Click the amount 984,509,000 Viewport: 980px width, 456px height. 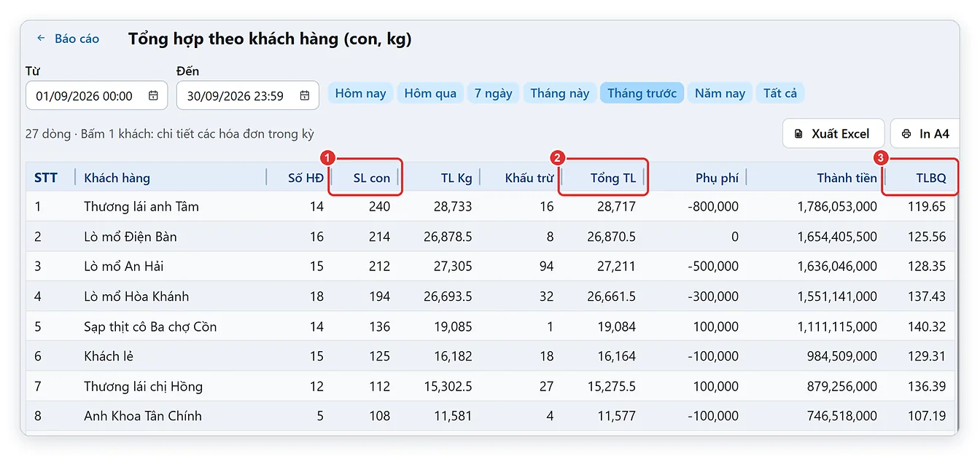point(842,356)
